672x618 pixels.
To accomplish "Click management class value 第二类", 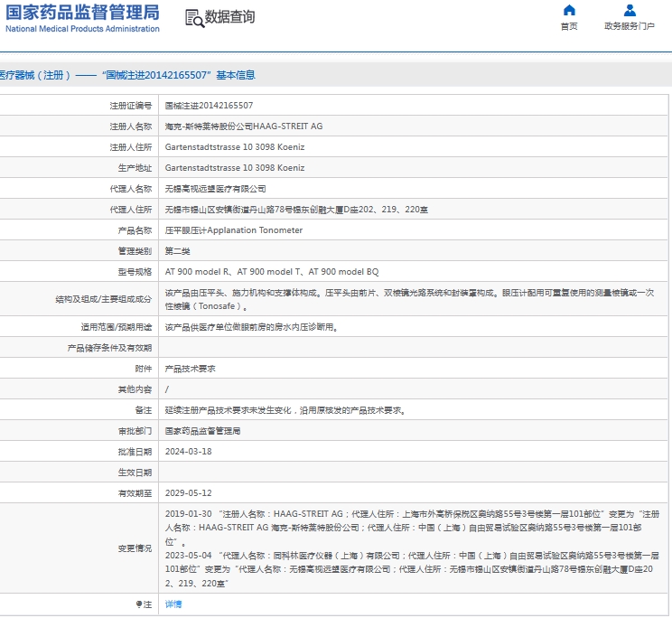I will pyautogui.click(x=177, y=250).
